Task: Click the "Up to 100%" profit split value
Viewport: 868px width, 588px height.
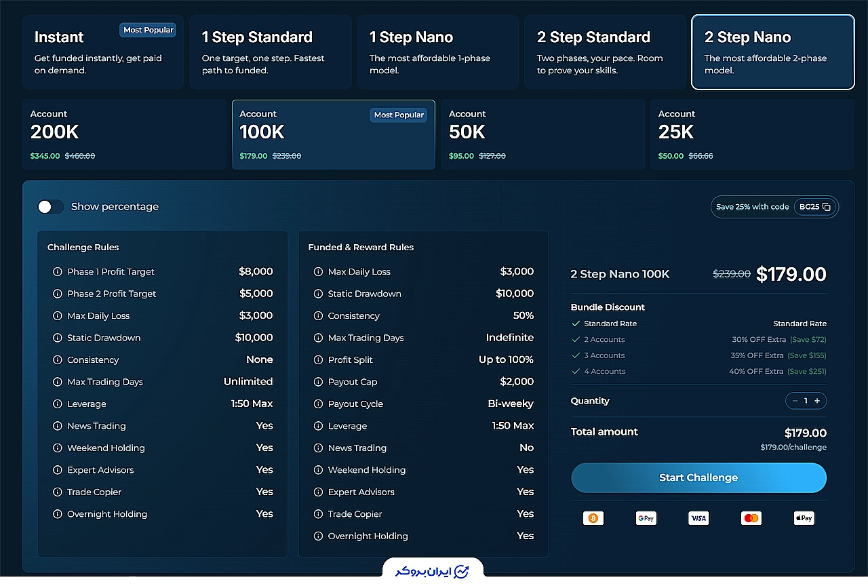Action: point(506,360)
